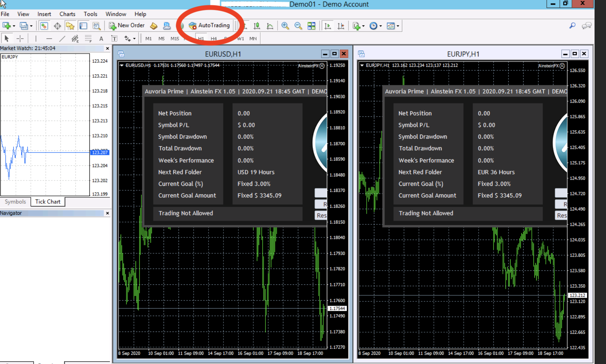The image size is (606, 364).
Task: Open the Tools menu
Action: (x=90, y=14)
